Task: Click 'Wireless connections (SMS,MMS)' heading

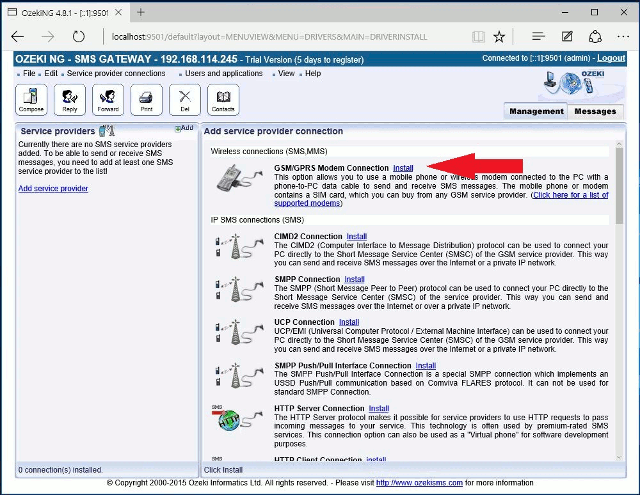Action: (x=269, y=151)
